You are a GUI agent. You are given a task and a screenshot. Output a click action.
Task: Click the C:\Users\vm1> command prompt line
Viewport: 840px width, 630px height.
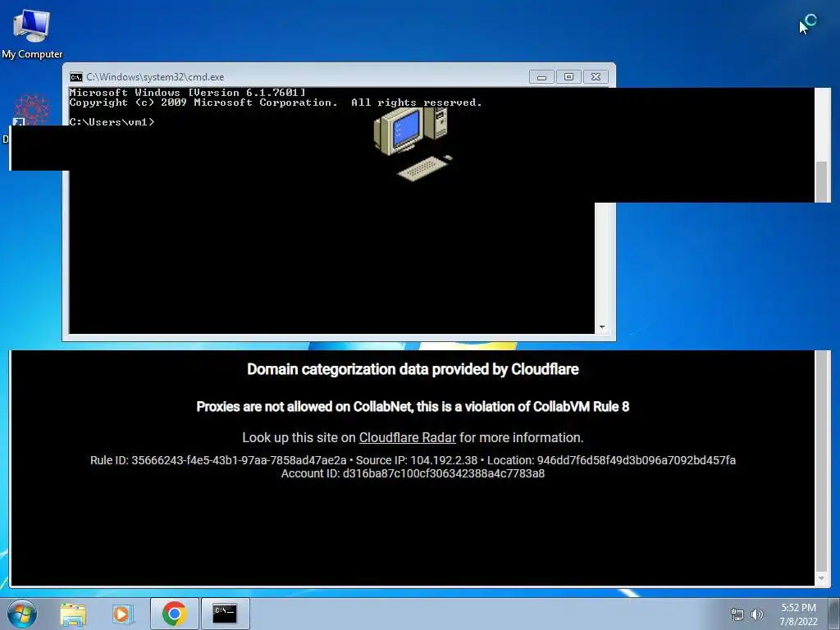coord(112,122)
